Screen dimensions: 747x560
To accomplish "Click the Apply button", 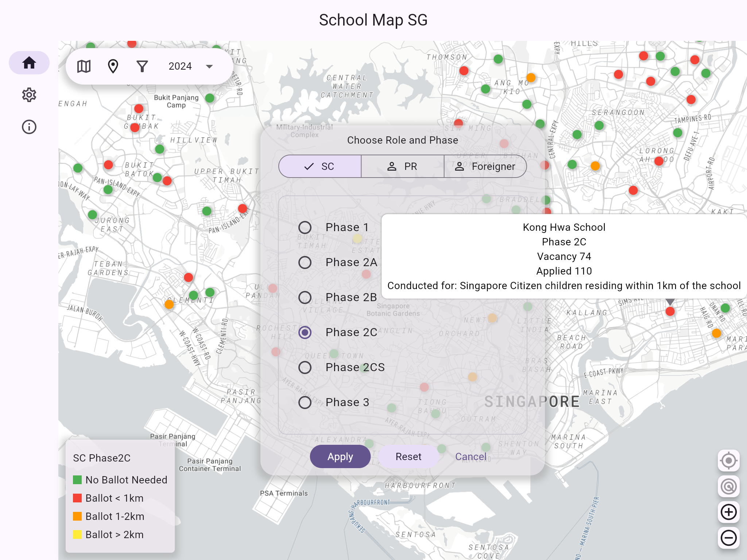I will [340, 456].
